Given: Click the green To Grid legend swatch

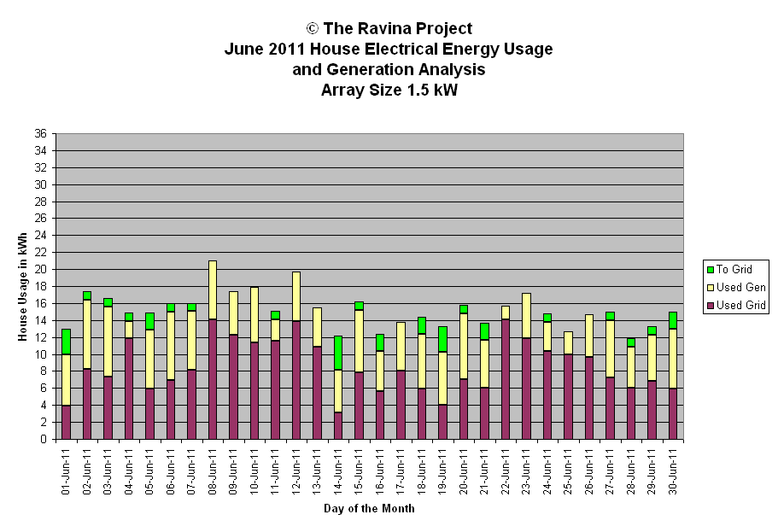Looking at the screenshot, I should click(710, 270).
